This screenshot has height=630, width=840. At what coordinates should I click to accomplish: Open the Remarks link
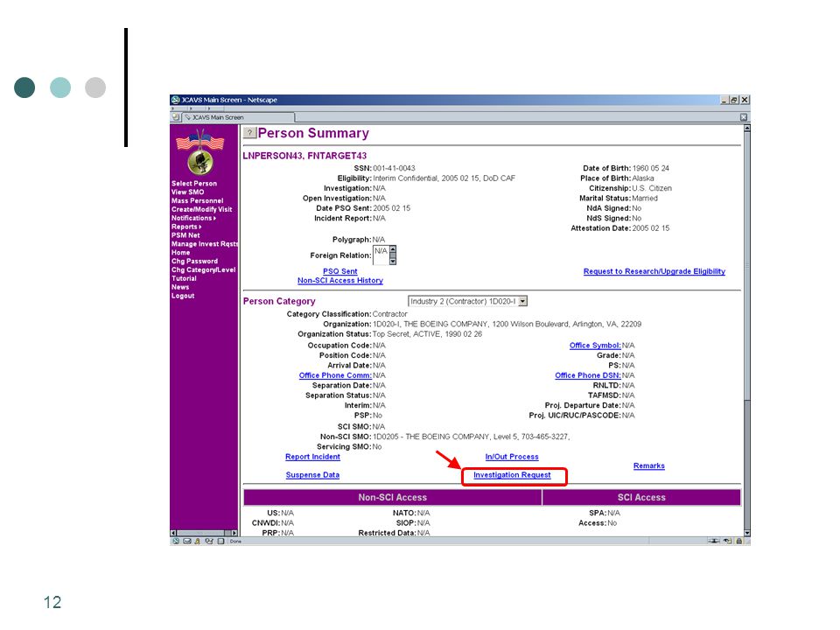[648, 465]
